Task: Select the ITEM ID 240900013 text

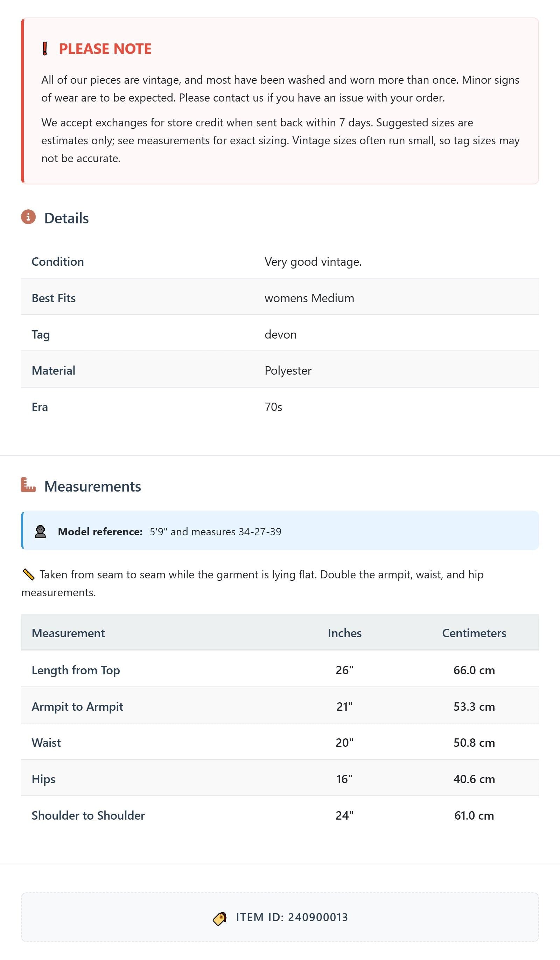Action: click(x=292, y=917)
